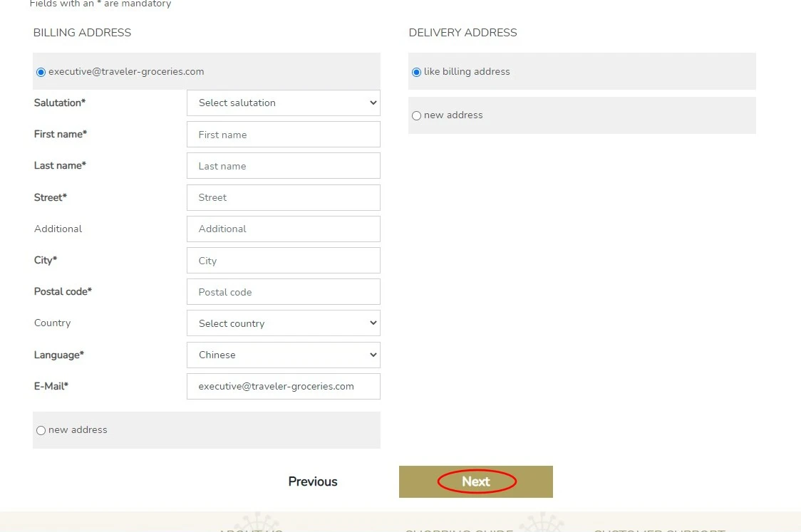Go back with the Previous button

point(313,481)
